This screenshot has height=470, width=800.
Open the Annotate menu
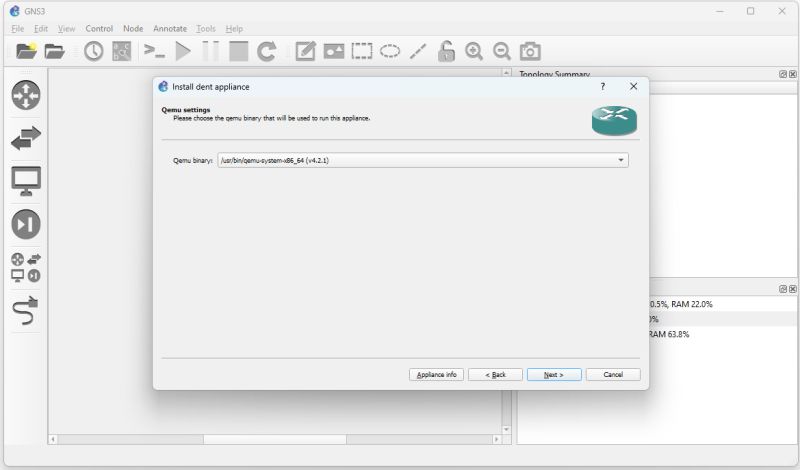[170, 29]
